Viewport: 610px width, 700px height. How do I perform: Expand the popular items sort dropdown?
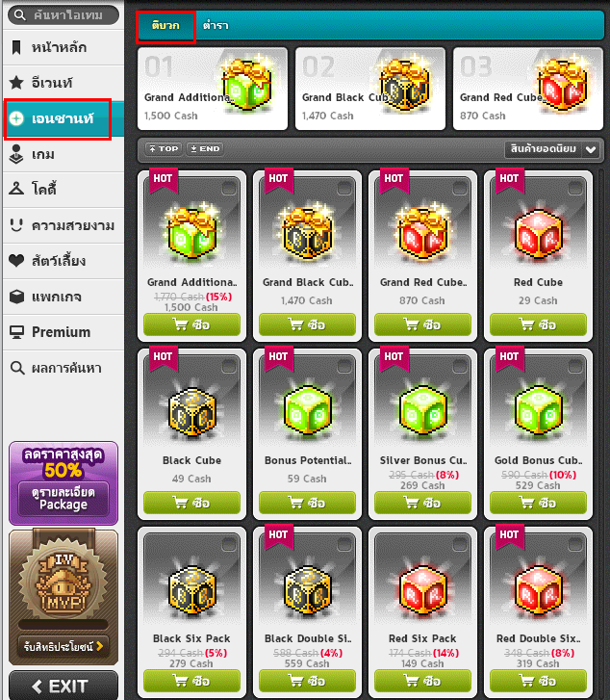[551, 149]
